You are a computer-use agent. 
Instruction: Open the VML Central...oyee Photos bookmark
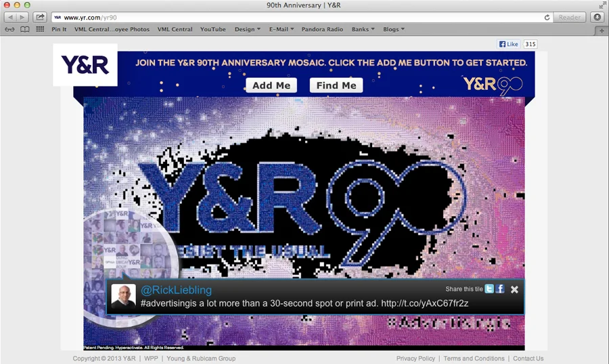coord(112,29)
